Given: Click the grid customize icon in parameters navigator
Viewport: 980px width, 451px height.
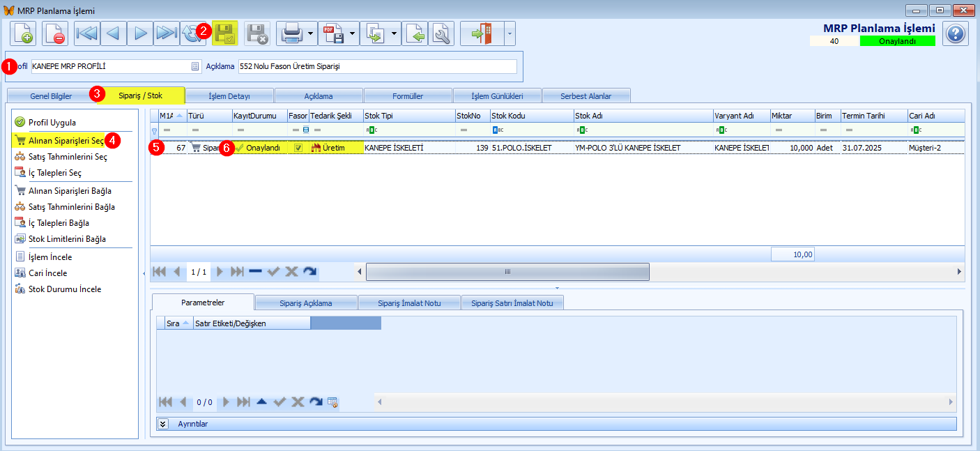Looking at the screenshot, I should point(333,402).
